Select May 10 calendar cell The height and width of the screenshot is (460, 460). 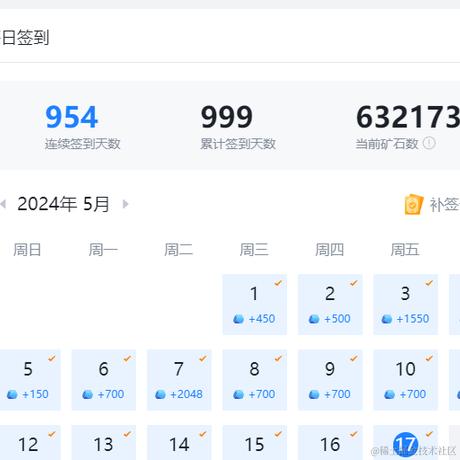coord(405,380)
